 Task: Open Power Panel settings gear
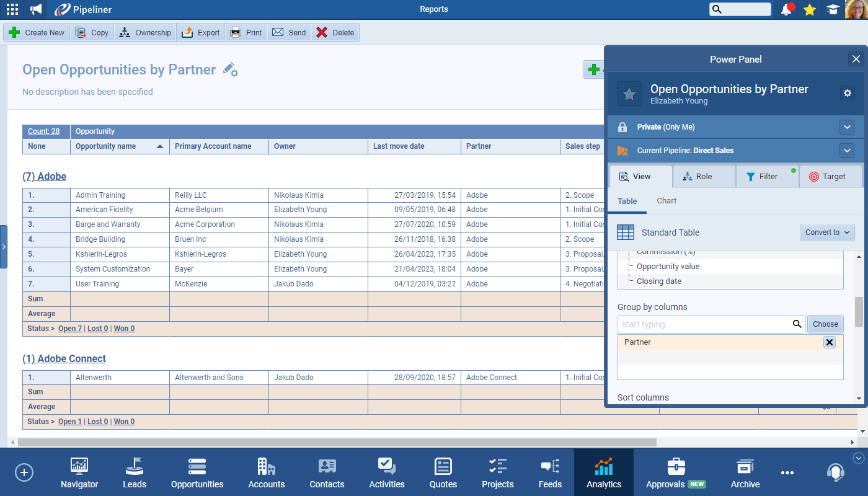[848, 93]
